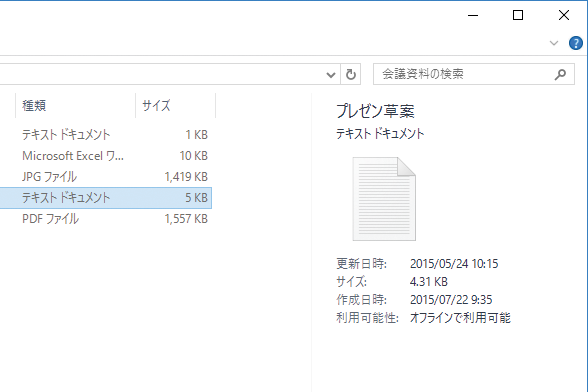Maximize the window

[x=518, y=15]
